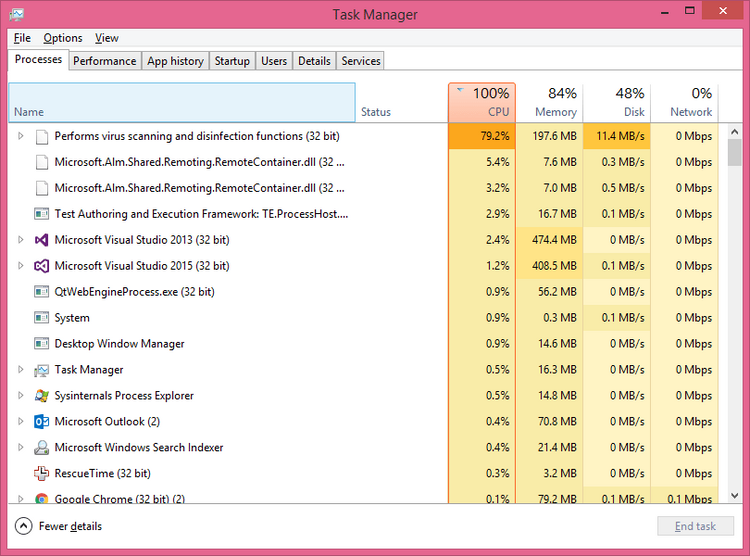Click the Visual Studio 2015 process icon
The height and width of the screenshot is (556, 750).
point(42,266)
